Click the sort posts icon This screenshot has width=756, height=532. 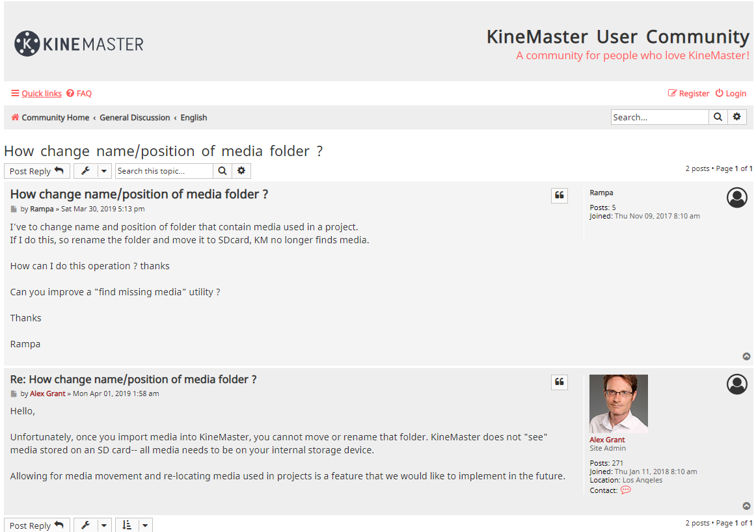click(127, 525)
